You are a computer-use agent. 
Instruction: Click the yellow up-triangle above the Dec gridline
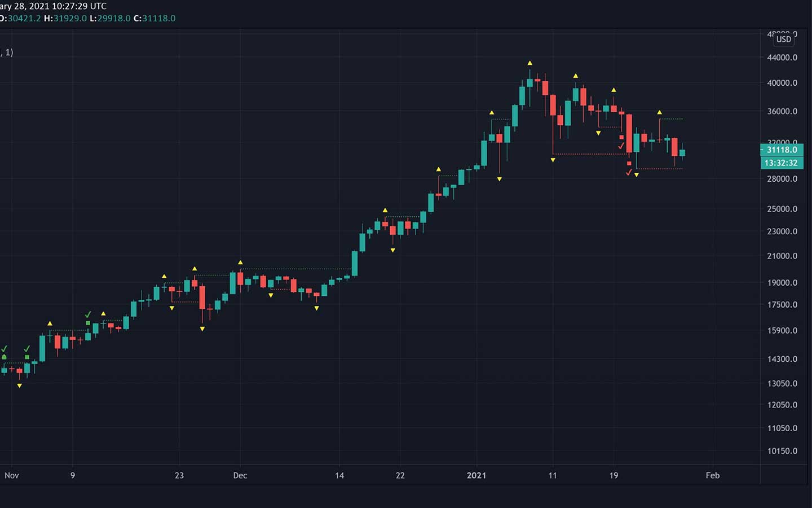pos(240,262)
